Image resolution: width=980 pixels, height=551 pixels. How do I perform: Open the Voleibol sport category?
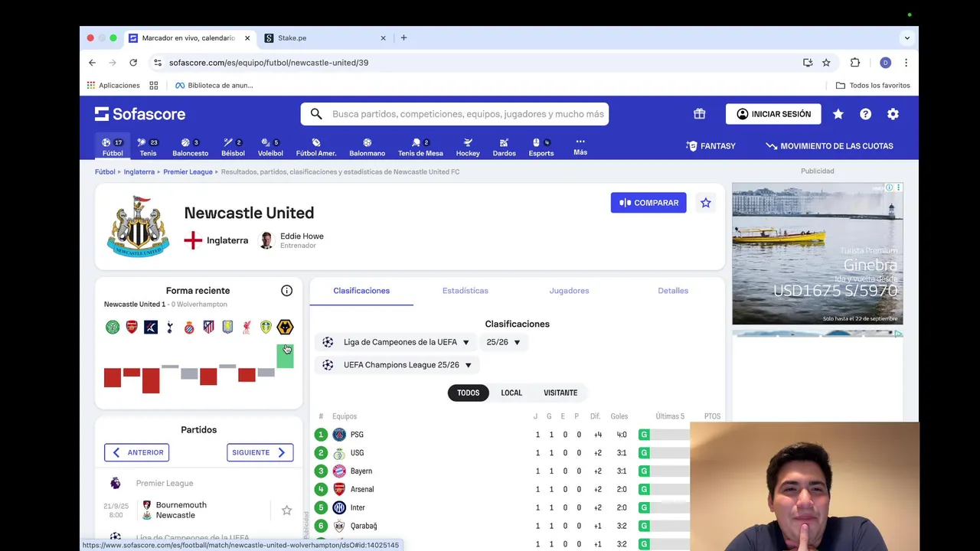coord(270,147)
